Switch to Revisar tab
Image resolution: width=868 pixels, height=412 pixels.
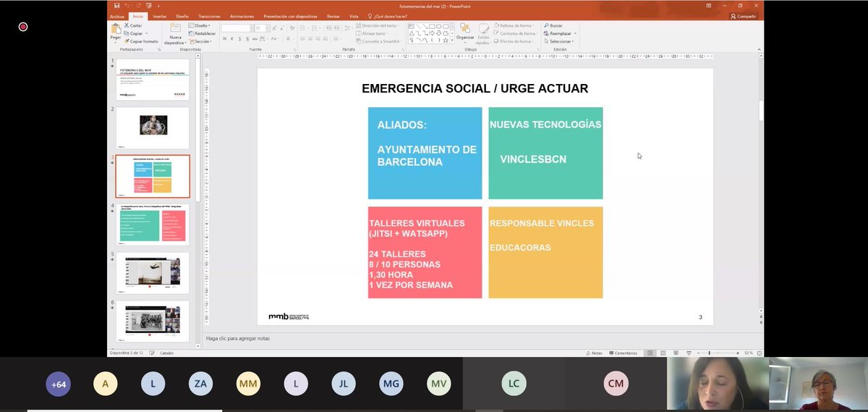click(x=333, y=16)
